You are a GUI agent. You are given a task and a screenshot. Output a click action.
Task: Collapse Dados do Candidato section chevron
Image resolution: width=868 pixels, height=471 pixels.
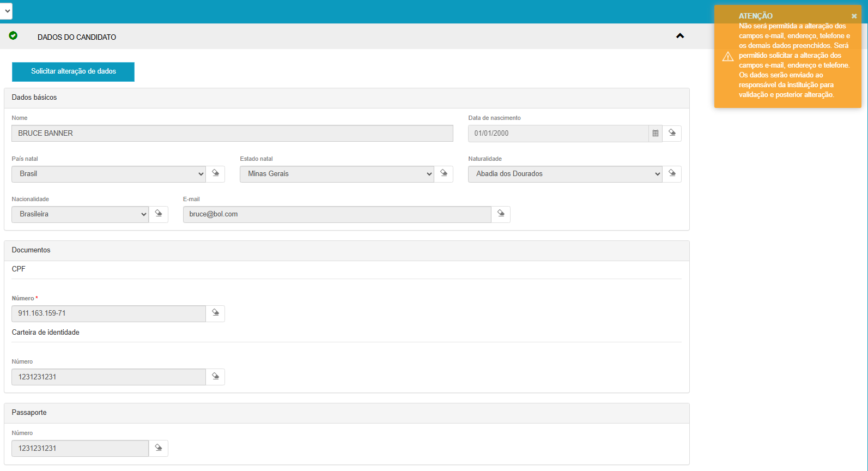pyautogui.click(x=680, y=36)
